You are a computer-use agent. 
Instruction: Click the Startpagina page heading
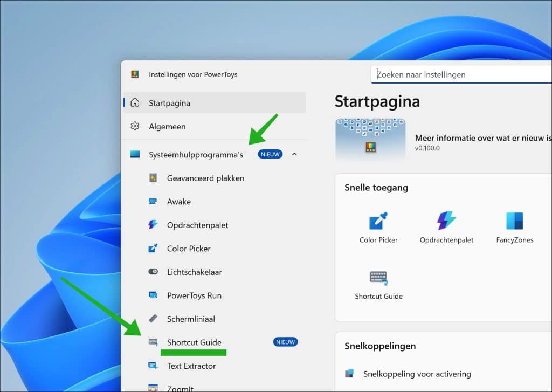[377, 101]
